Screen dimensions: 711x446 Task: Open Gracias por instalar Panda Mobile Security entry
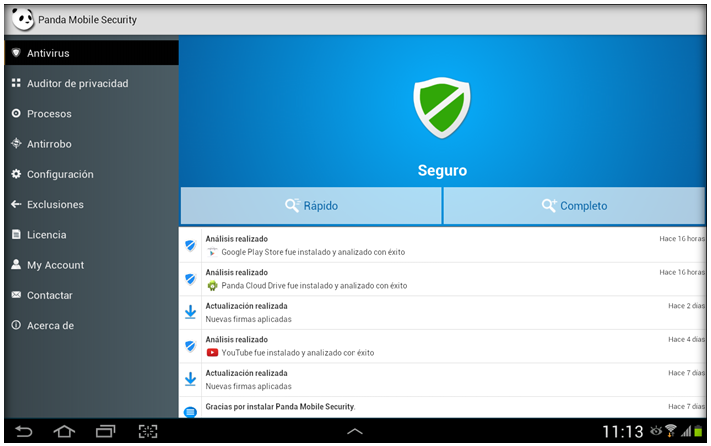[442, 407]
